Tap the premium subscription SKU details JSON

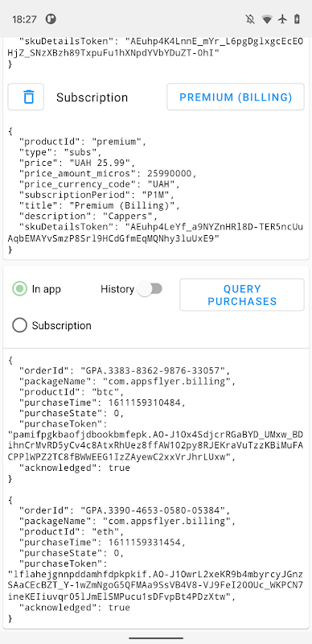tap(156, 190)
